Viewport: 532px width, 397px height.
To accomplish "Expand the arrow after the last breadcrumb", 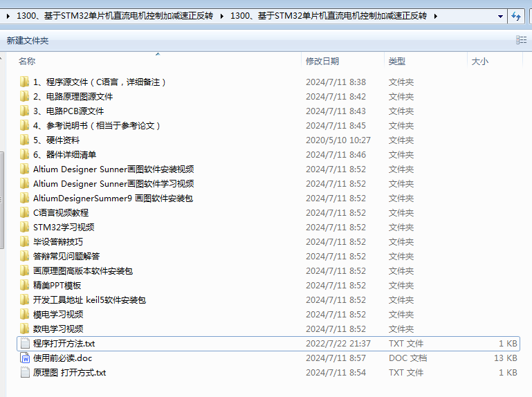I will (x=435, y=16).
